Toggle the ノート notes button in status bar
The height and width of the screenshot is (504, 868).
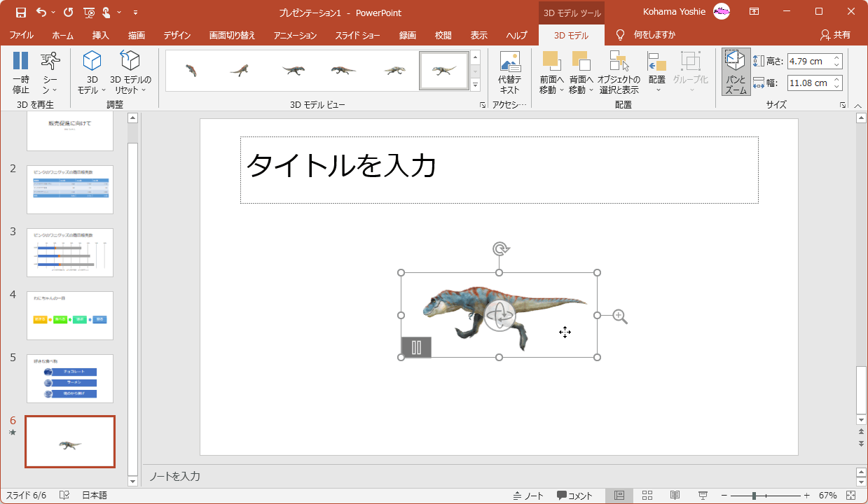528,496
